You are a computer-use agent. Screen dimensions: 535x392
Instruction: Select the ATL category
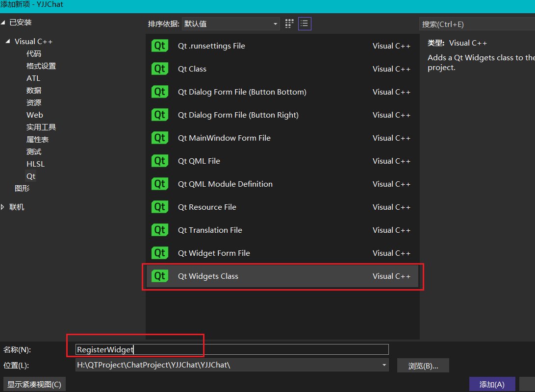point(33,78)
